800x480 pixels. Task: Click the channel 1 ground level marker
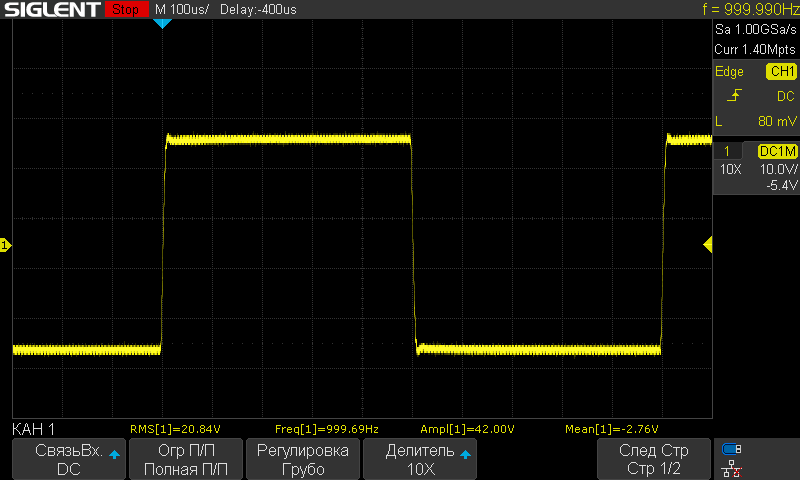5,245
